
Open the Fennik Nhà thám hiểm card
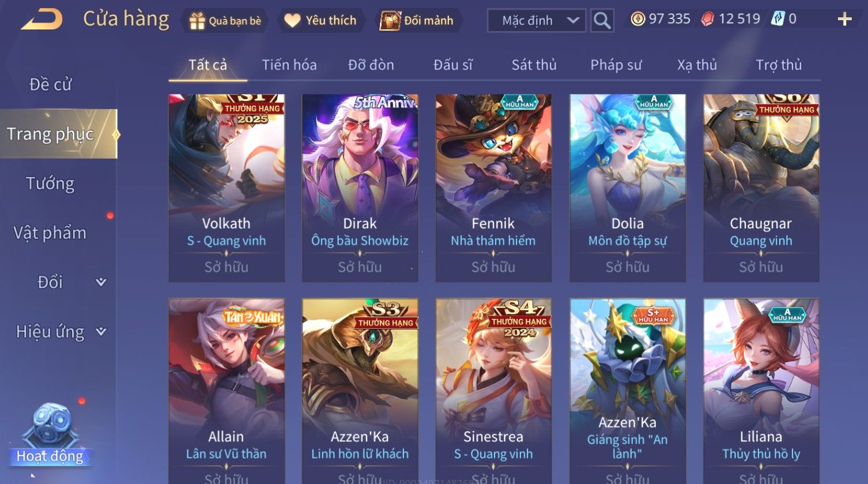coord(493,188)
